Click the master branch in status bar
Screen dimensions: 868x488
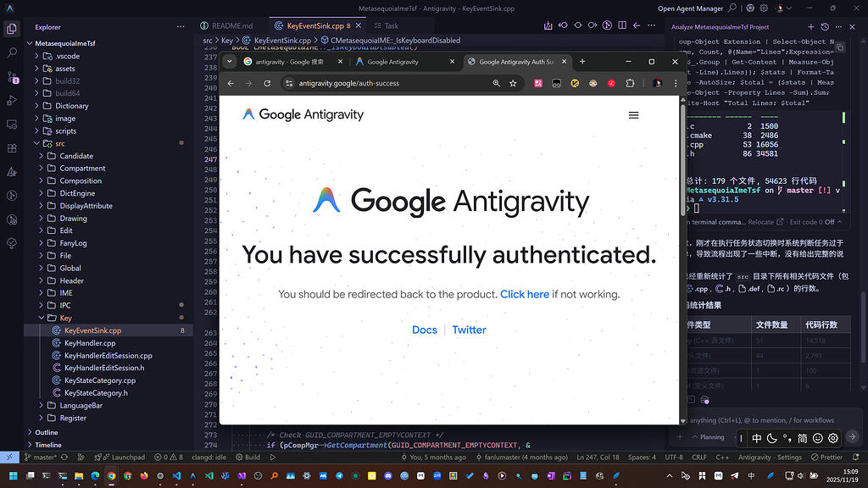tap(41, 457)
